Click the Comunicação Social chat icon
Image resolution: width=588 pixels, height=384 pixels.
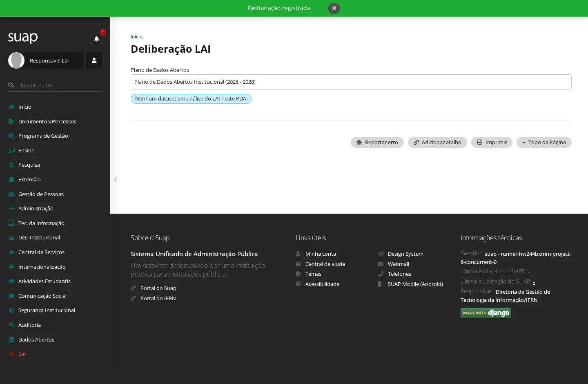tap(11, 296)
